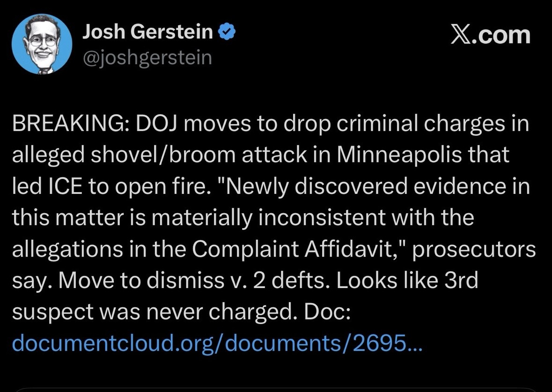The width and height of the screenshot is (552, 392).
Task: Open the Josh Gerstein display name
Action: pos(148,32)
